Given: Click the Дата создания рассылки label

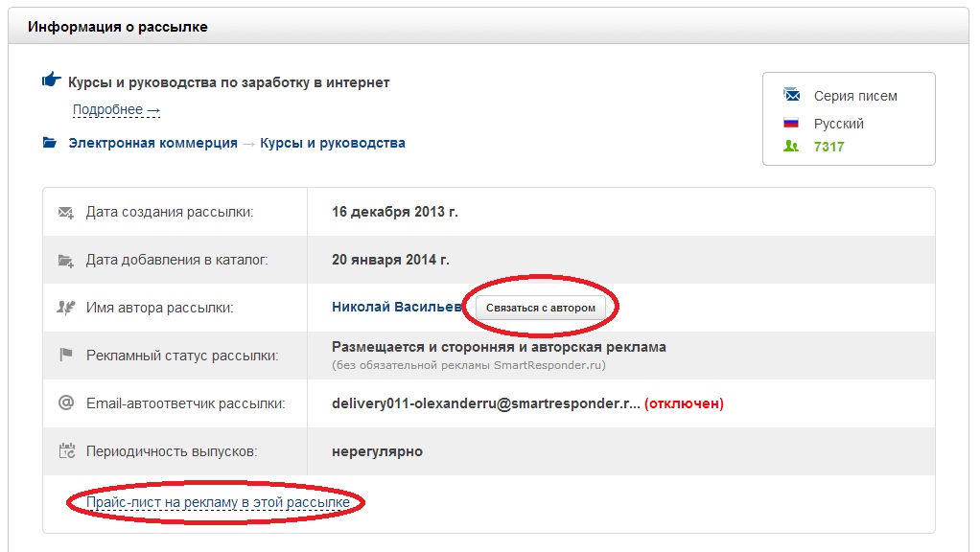Looking at the screenshot, I should coord(170,213).
